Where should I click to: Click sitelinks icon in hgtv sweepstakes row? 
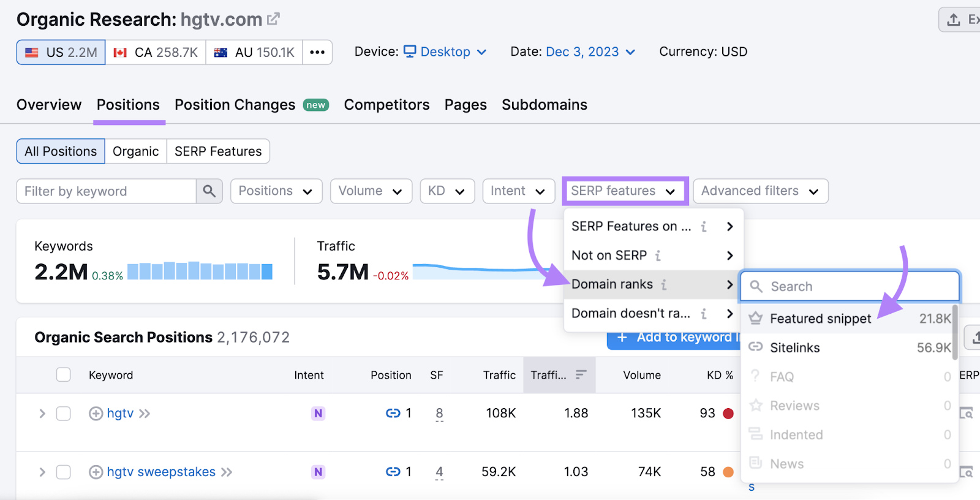coord(393,472)
